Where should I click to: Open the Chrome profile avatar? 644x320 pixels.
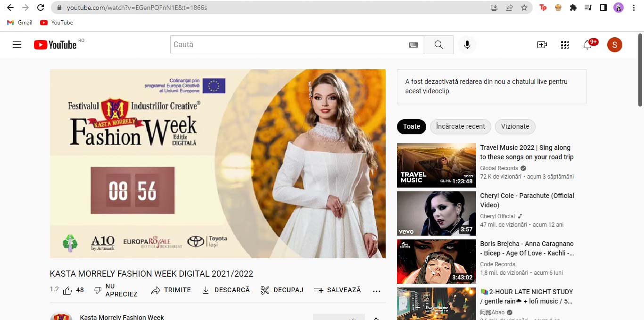[618, 8]
